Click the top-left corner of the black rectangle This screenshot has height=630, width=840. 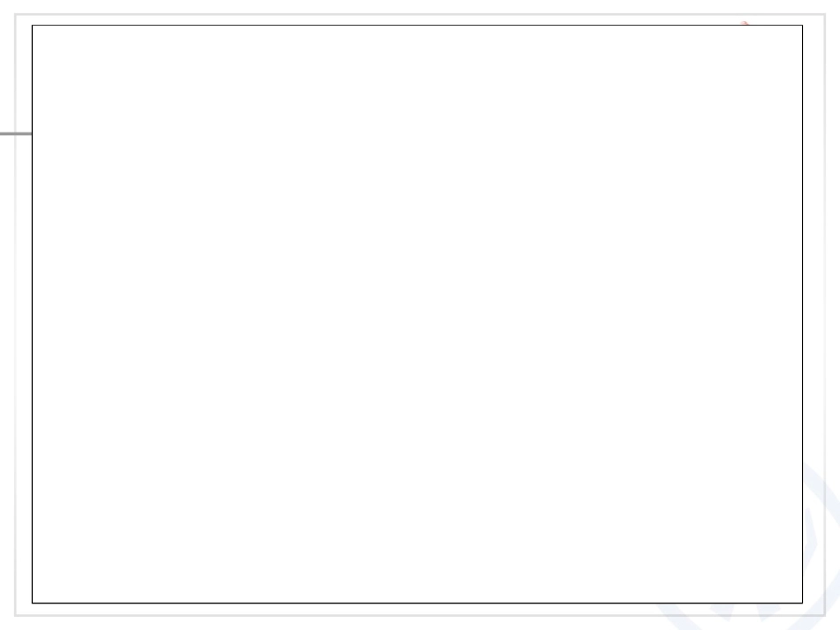click(x=32, y=25)
